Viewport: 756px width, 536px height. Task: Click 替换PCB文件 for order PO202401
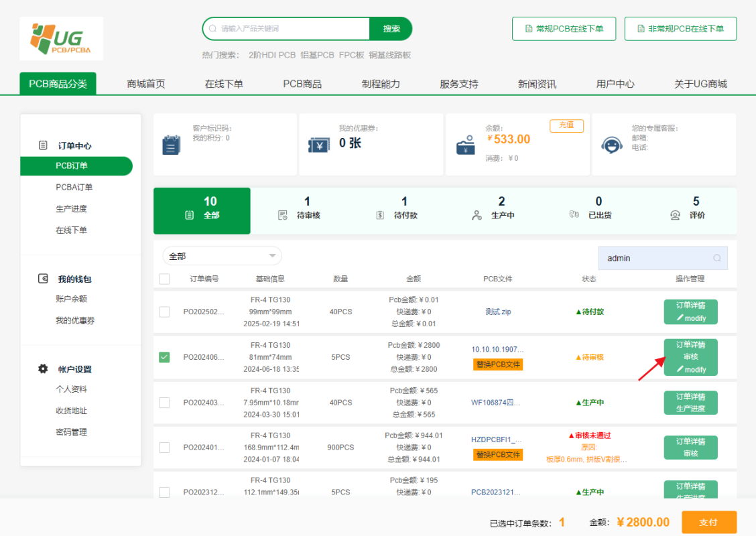point(498,454)
